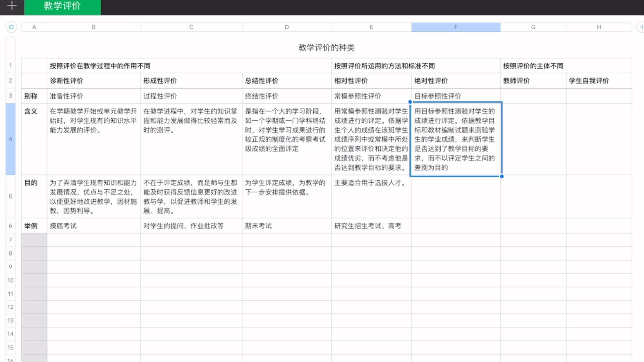Add a new sheet with plus icon
The height and width of the screenshot is (362, 644).
[x=12, y=6]
